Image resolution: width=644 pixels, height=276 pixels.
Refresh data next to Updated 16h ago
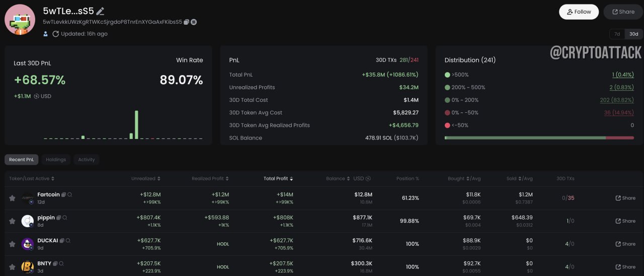pos(55,34)
